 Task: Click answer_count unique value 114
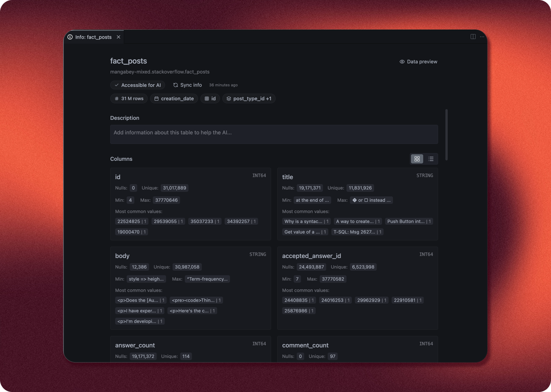pyautogui.click(x=186, y=356)
